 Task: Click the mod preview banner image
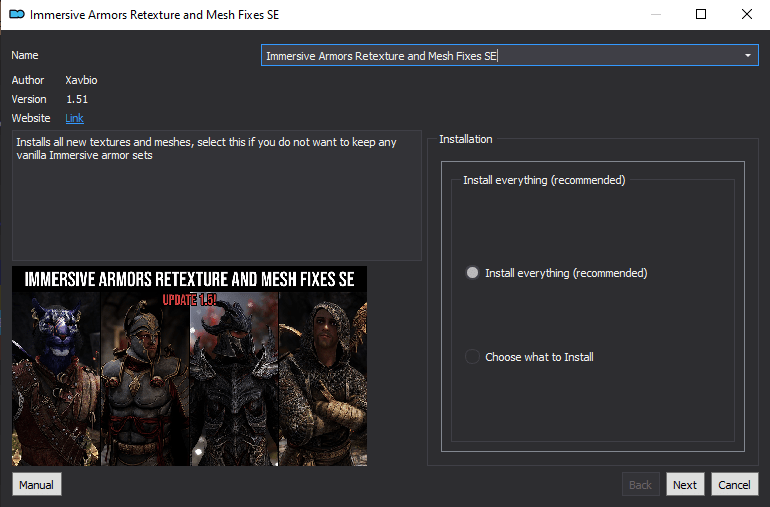click(190, 366)
